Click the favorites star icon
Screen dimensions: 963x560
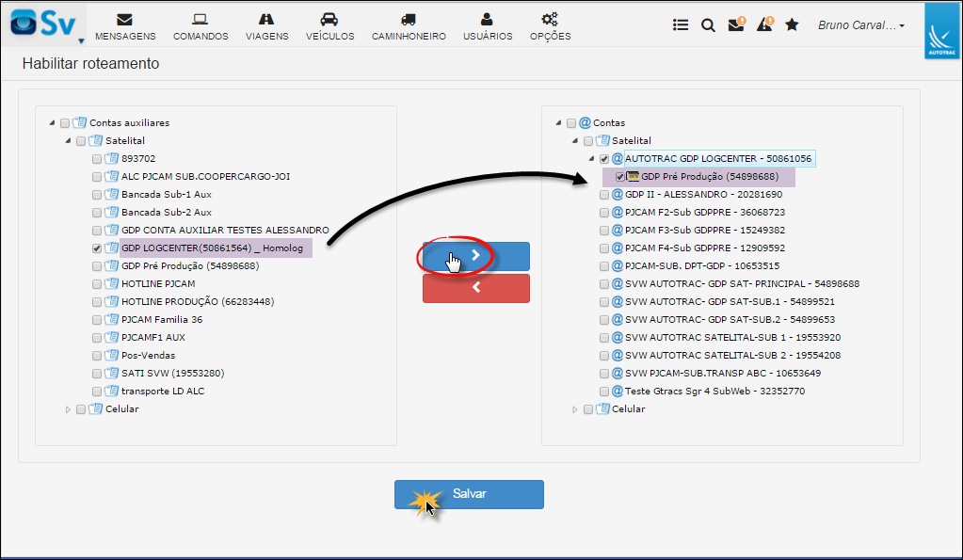click(x=793, y=24)
